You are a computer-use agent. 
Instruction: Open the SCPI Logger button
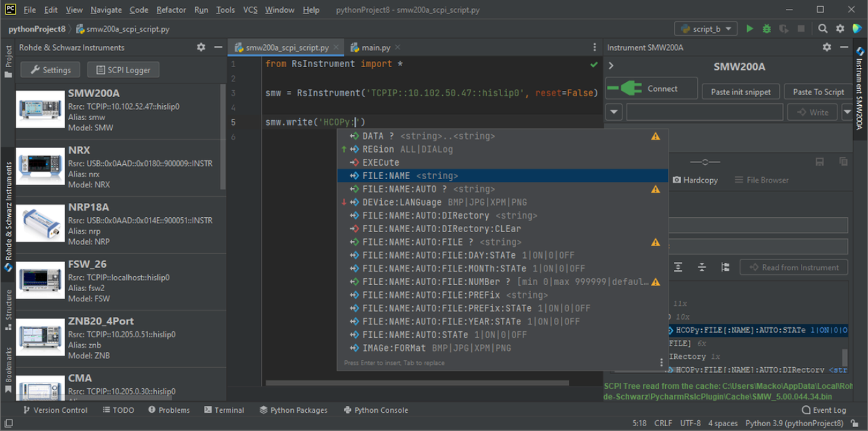tap(123, 70)
